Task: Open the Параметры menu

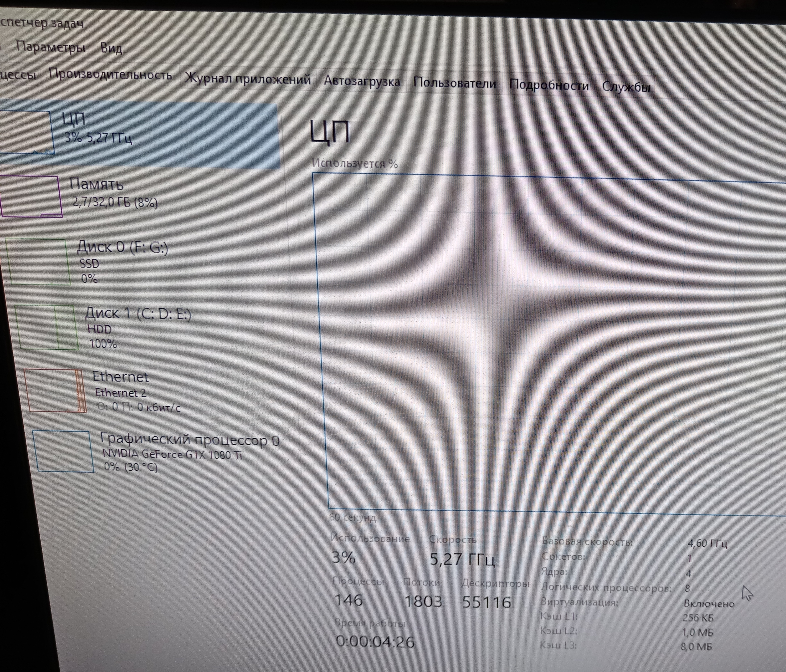Action: 51,47
